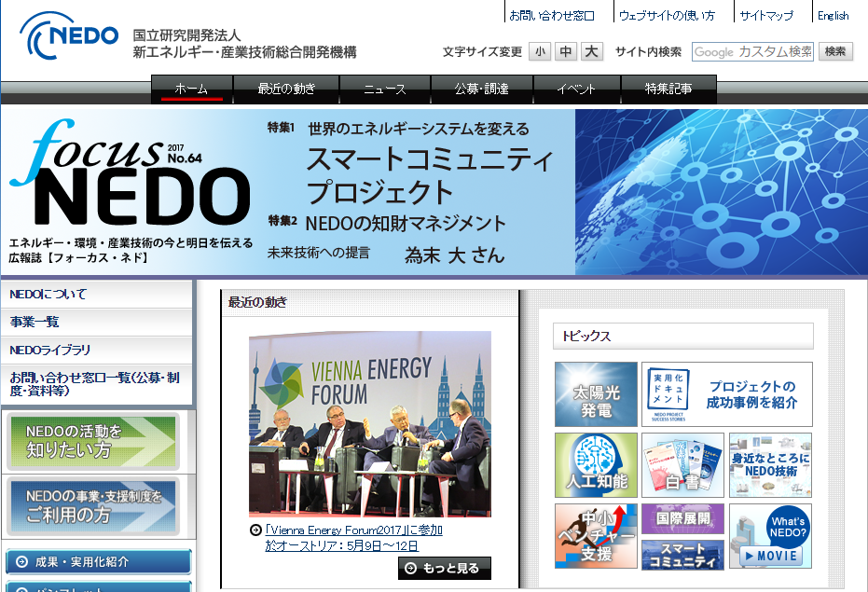Open NEDOについて in the sidebar

pos(96,294)
